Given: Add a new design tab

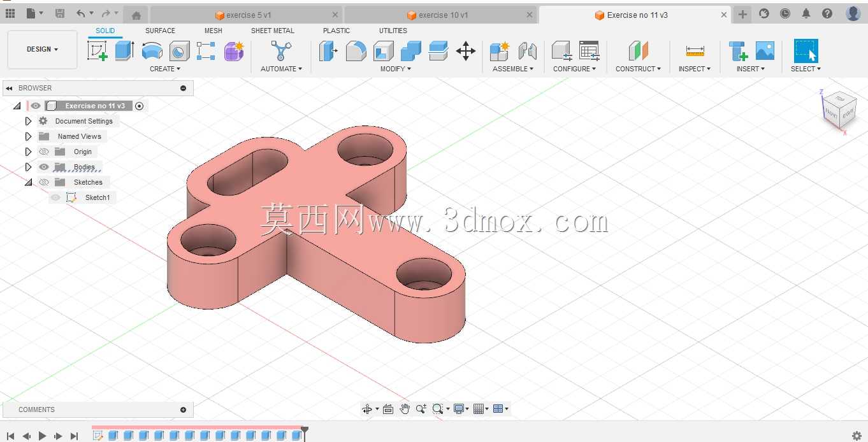Looking at the screenshot, I should tap(742, 14).
